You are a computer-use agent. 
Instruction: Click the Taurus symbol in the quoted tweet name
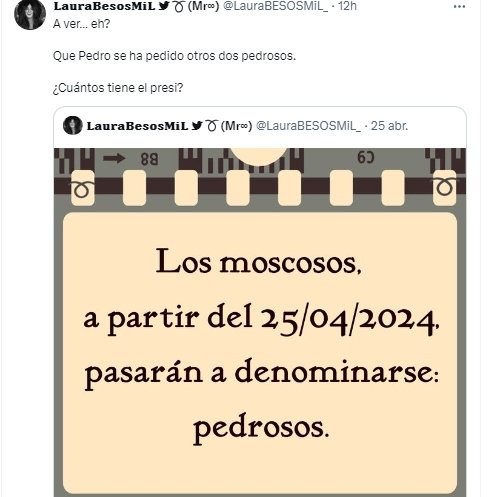tap(212, 126)
